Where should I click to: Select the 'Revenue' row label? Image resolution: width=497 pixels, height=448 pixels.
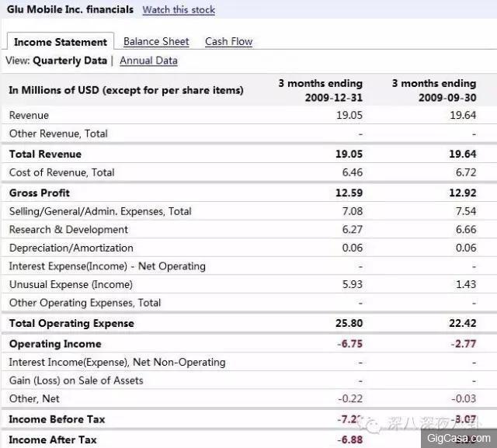point(30,116)
